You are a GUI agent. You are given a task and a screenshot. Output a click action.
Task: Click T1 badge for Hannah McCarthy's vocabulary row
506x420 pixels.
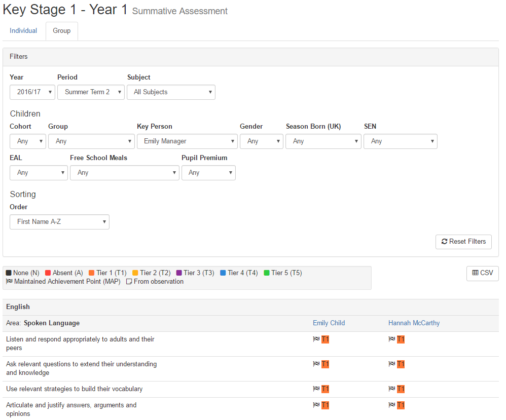401,389
